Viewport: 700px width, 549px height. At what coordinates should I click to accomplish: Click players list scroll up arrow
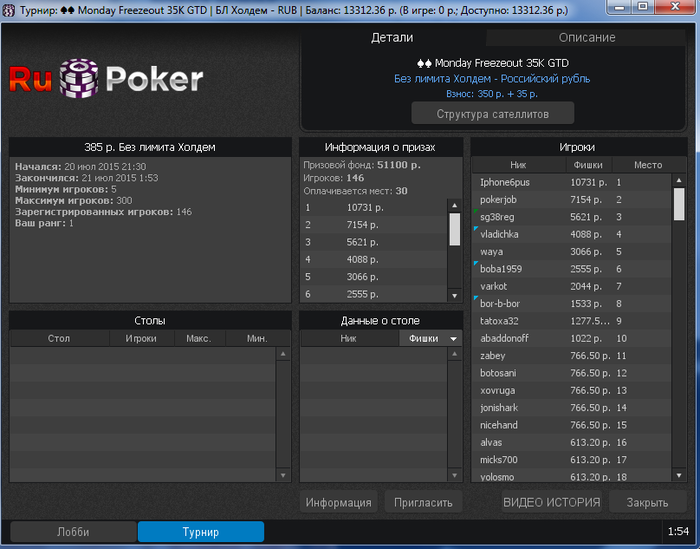coord(679,180)
